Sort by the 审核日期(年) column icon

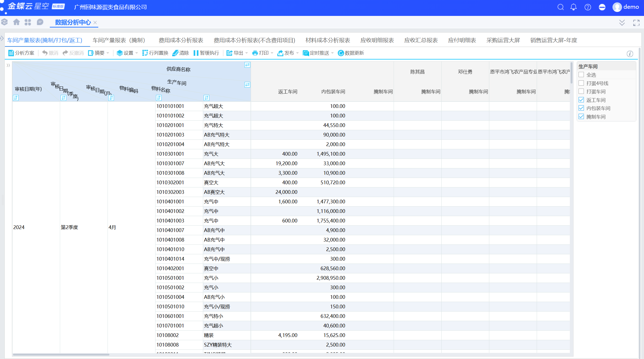[x=16, y=98]
